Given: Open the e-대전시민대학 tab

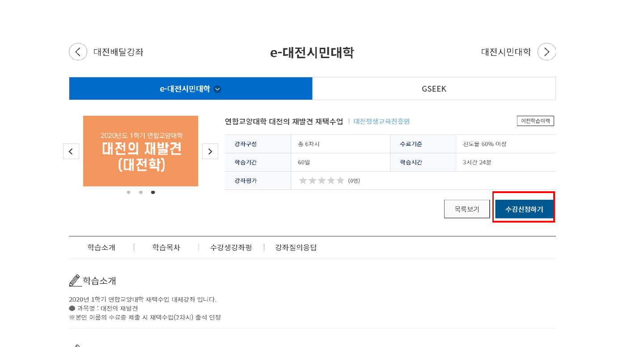Looking at the screenshot, I should [x=185, y=88].
